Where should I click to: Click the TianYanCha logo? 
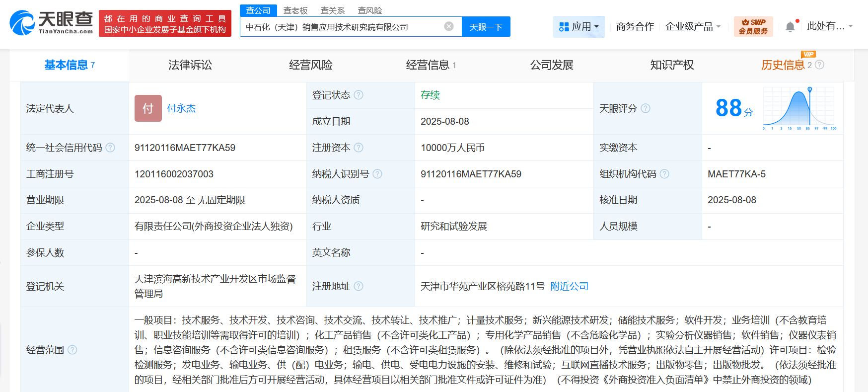(x=51, y=23)
